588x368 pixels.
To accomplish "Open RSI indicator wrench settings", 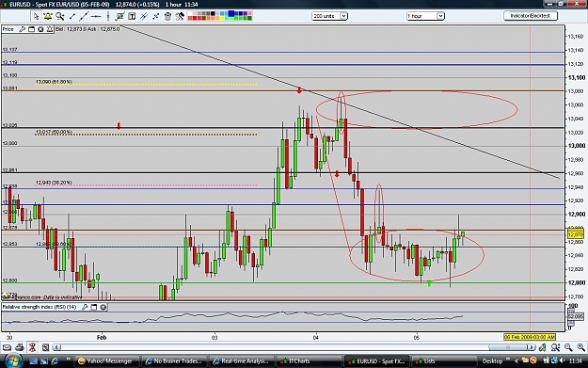I will pyautogui.click(x=85, y=307).
